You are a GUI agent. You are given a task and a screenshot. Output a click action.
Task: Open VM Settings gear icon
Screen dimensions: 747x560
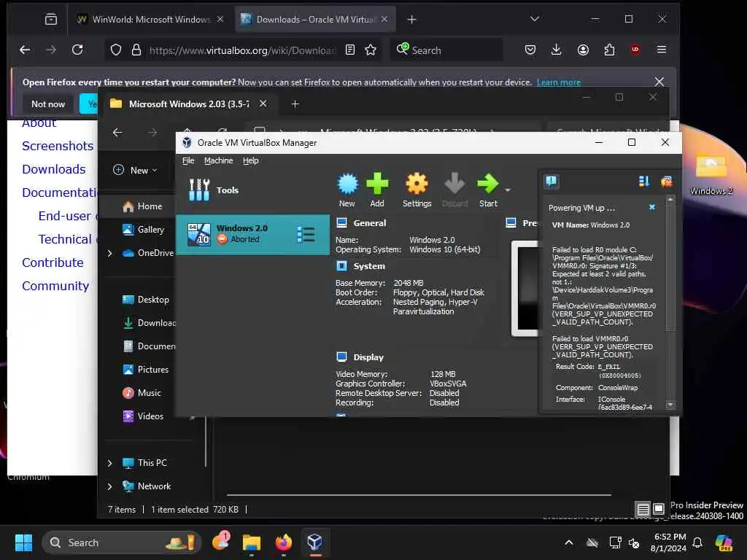coord(417,190)
